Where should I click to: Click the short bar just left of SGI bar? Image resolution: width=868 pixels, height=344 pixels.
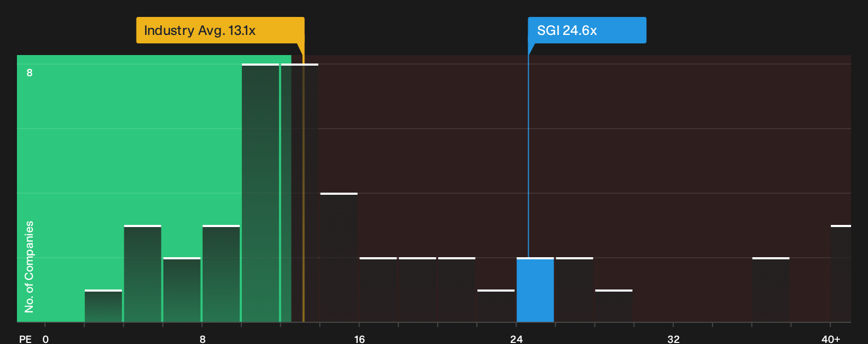pos(496,306)
